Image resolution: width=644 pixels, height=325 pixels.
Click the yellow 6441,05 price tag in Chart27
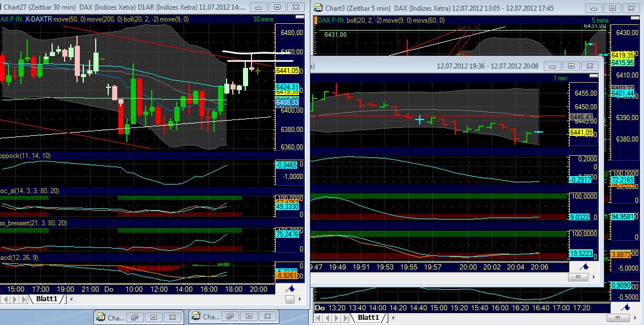[287, 71]
